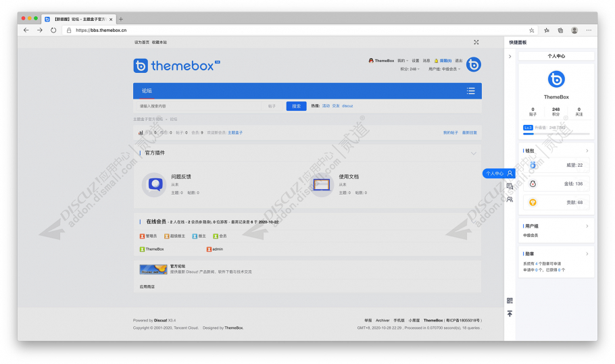This screenshot has height=364, width=615.
Task: Click the 设为首页 link
Action: 142,43
